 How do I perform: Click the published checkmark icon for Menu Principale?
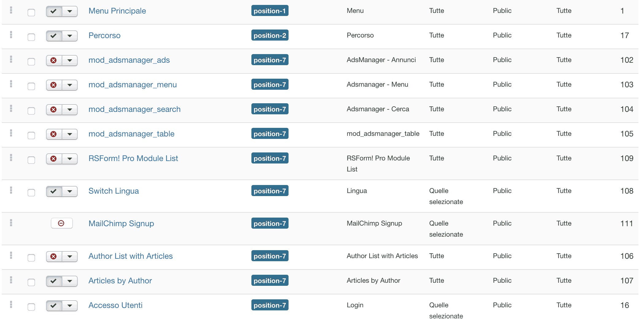(x=54, y=11)
